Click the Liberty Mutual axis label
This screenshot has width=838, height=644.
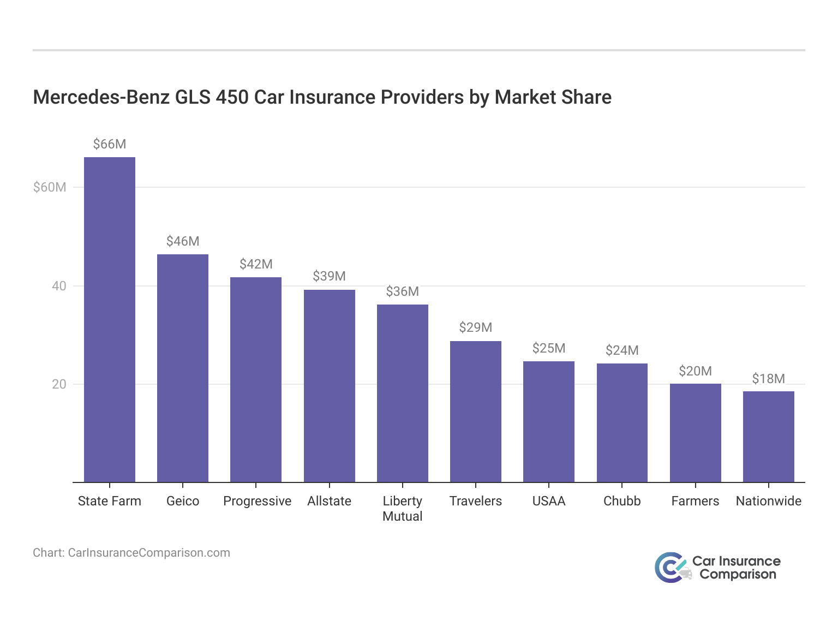click(403, 509)
